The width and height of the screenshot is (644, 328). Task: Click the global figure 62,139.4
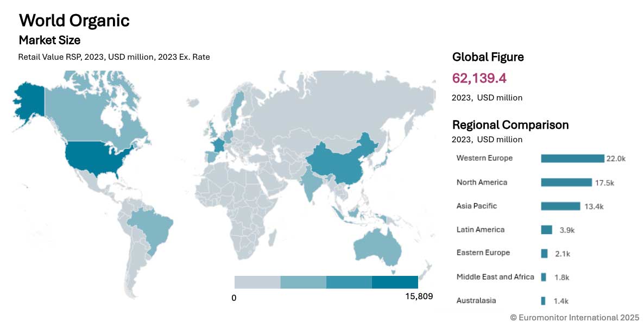click(479, 79)
